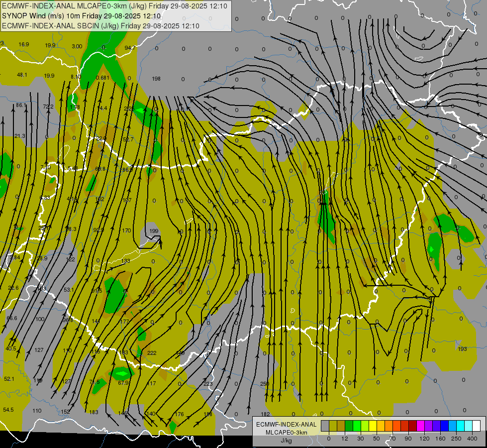Screen dimensions: 487x448
Task: Click the dark red legend swatch
Action: (x=412, y=426)
